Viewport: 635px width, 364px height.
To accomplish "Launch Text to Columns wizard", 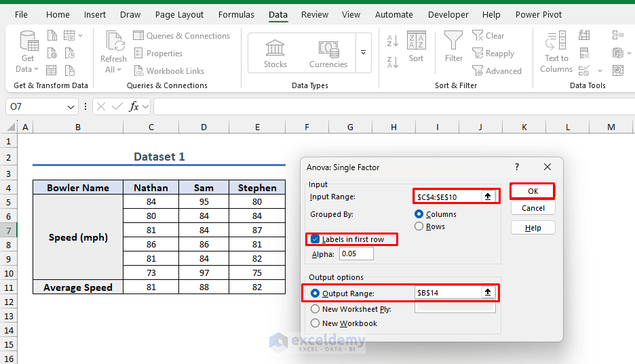I will point(556,52).
